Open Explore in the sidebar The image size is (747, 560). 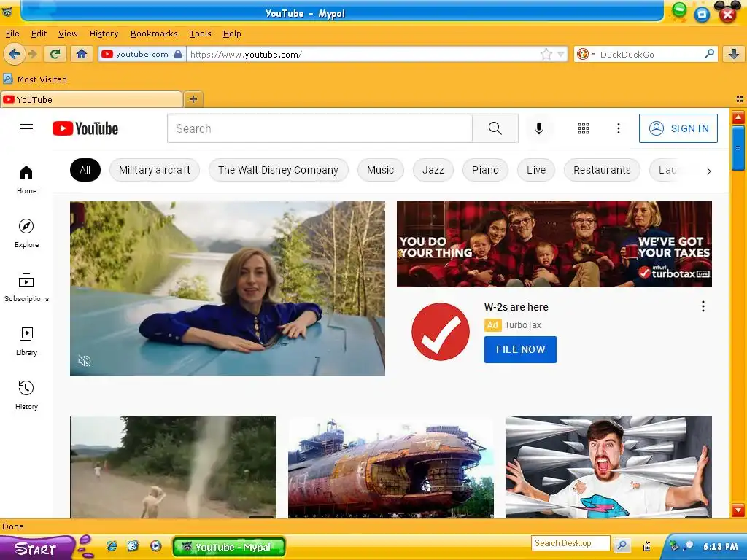(26, 233)
